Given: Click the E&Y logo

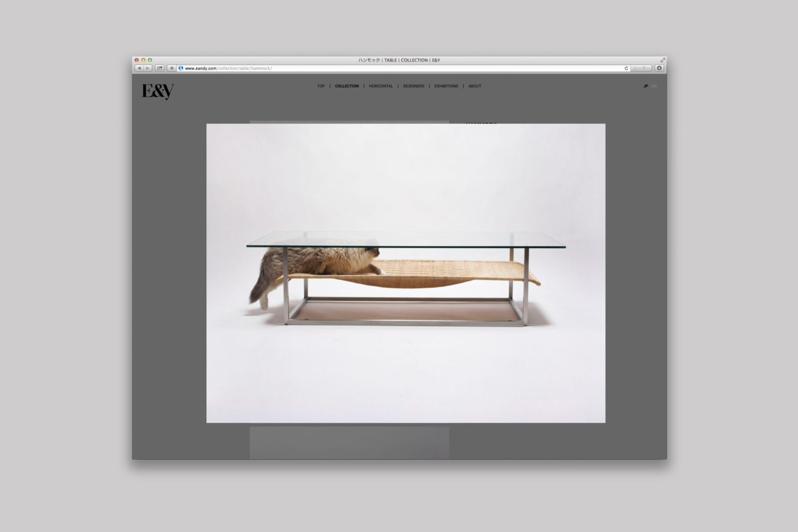Looking at the screenshot, I should pos(158,92).
